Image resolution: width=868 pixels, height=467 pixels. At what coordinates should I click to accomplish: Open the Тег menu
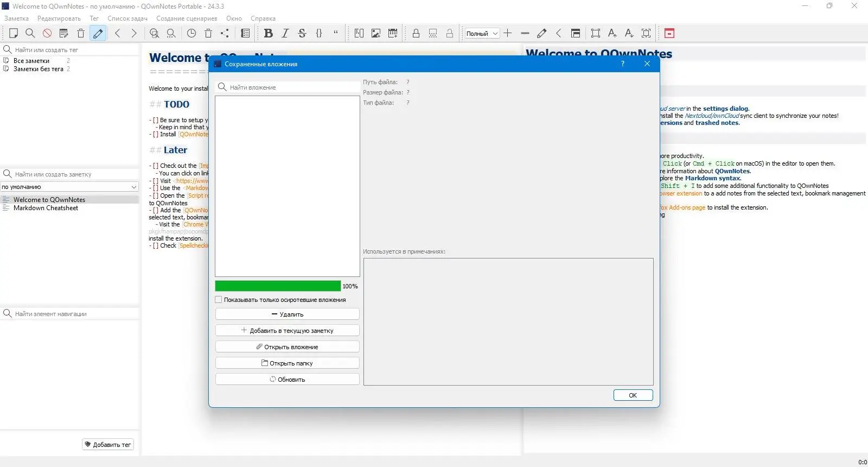coord(94,18)
